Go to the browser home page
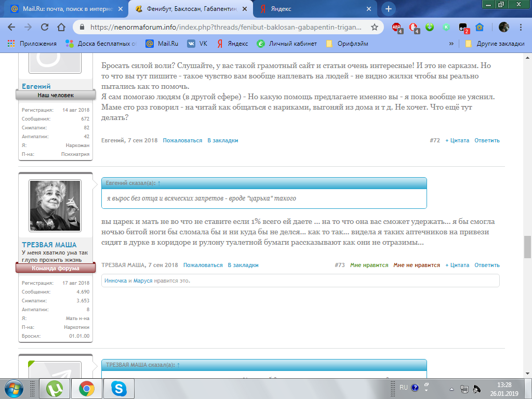Screen dimensions: 532x399 (61, 27)
